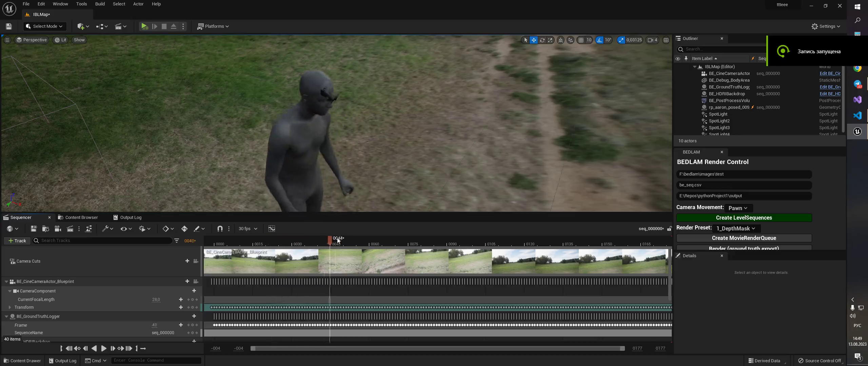
Task: Open Google Chrome from the taskbar
Action: (857, 68)
